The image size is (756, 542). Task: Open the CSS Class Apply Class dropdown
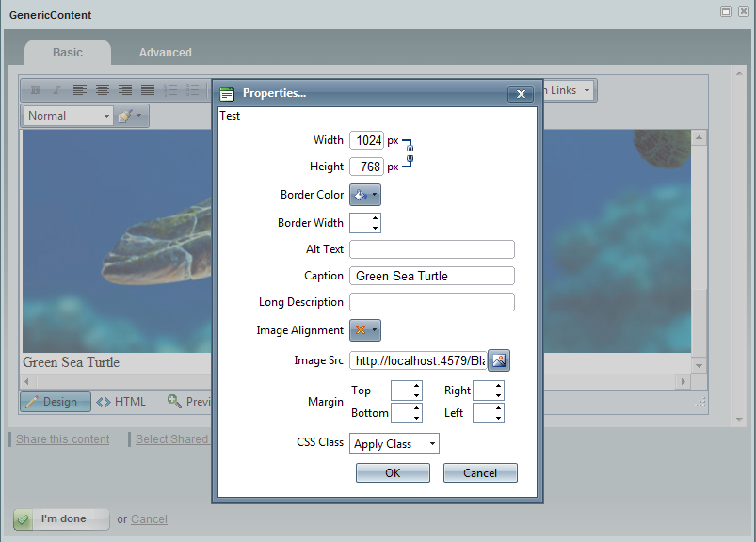coord(394,444)
